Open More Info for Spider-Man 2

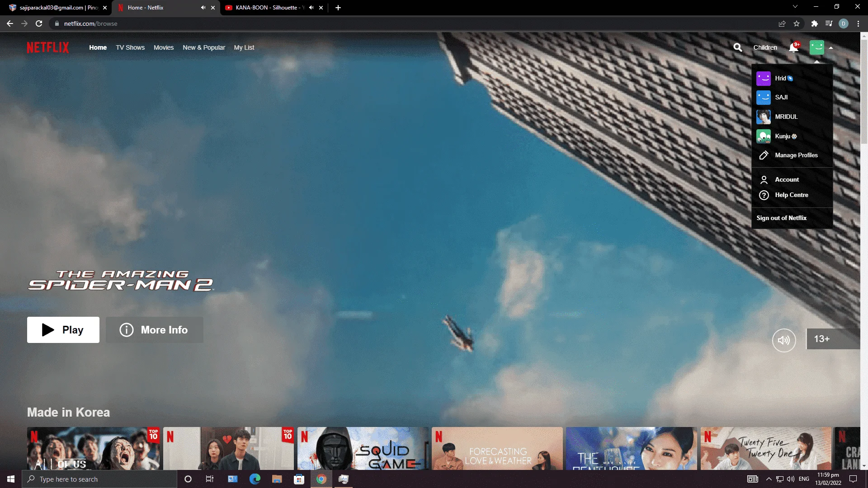click(155, 330)
